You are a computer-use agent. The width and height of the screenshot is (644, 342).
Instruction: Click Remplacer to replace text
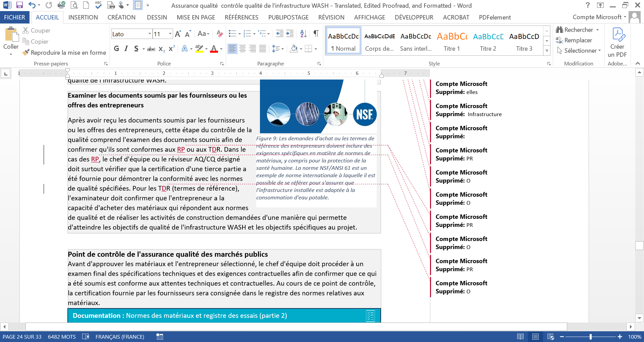point(574,40)
